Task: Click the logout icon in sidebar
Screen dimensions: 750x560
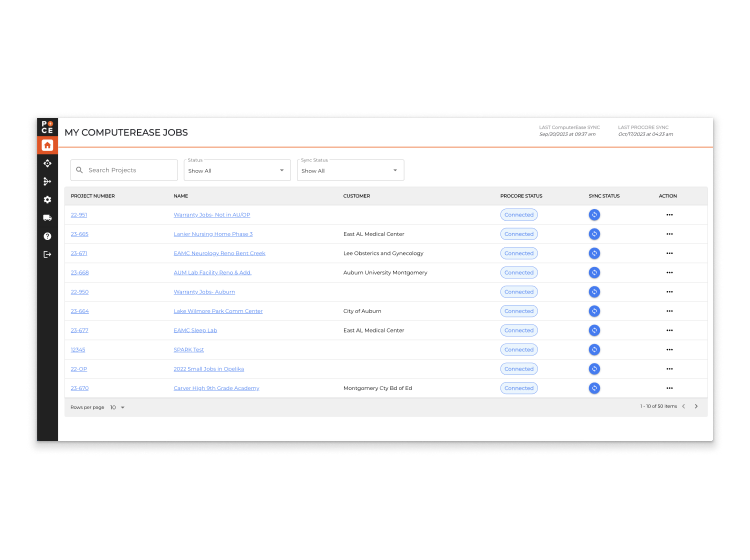Action: tap(47, 254)
